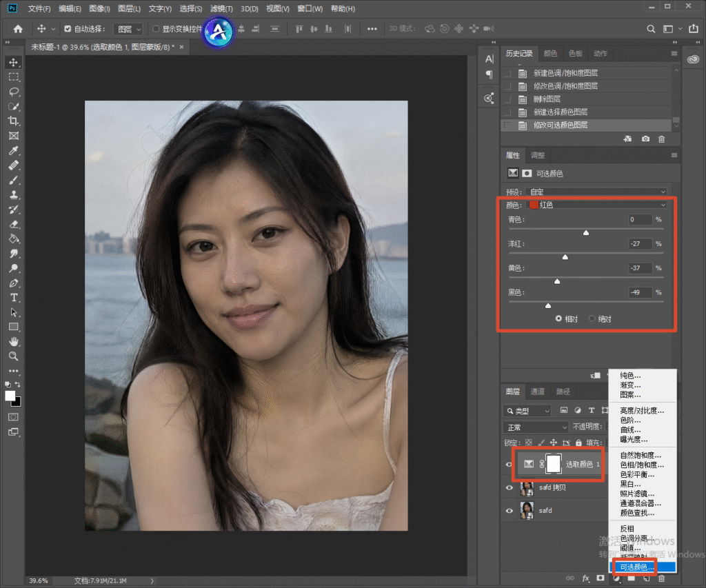Select the Eraser tool
The width and height of the screenshot is (706, 588).
pyautogui.click(x=14, y=224)
